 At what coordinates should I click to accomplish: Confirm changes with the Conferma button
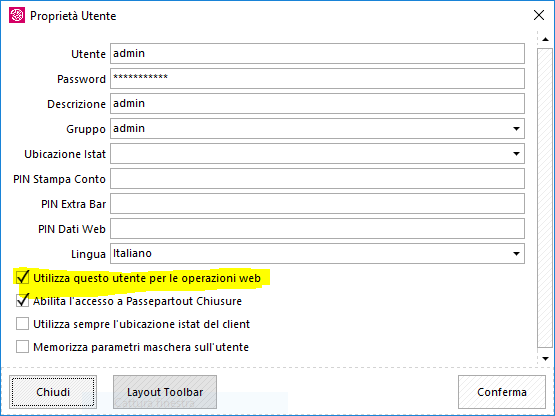[x=502, y=392]
